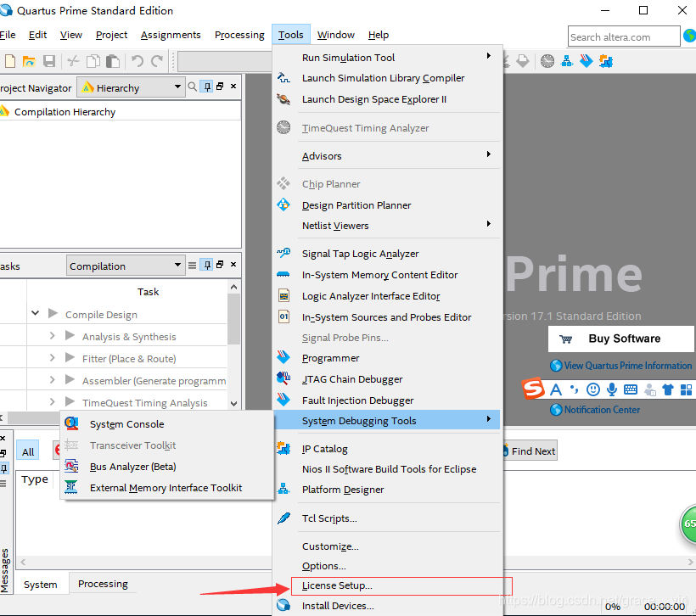Click the Undo toolbar icon
This screenshot has width=696, height=616.
[138, 61]
